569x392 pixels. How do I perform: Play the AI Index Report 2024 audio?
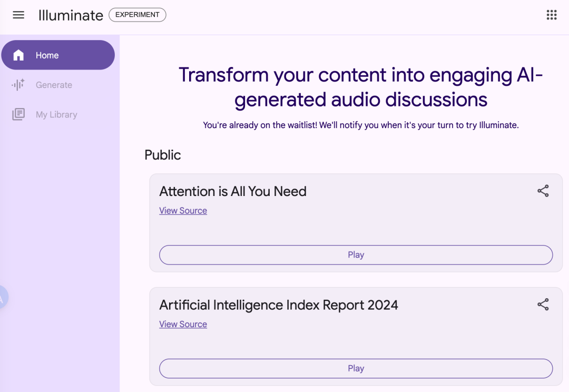(356, 368)
